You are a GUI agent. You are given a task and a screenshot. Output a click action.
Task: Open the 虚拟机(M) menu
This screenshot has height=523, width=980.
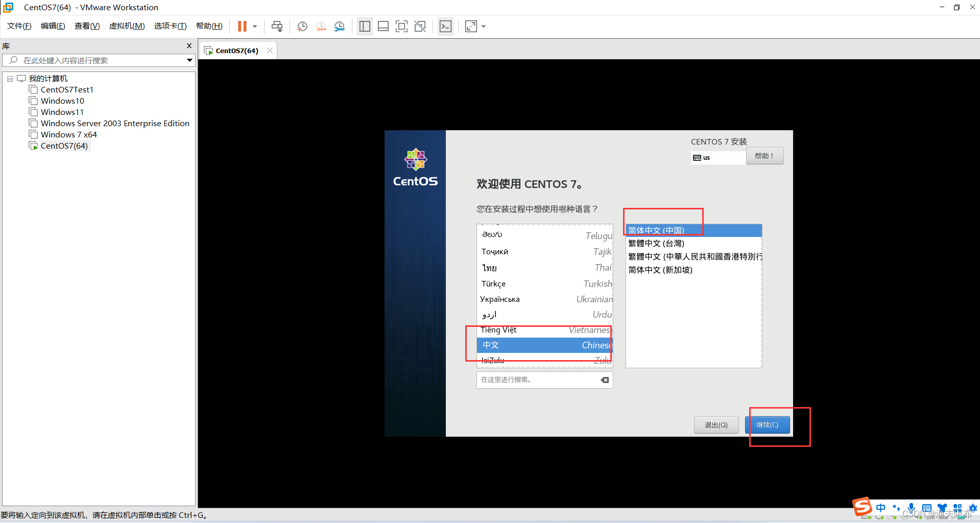click(127, 26)
